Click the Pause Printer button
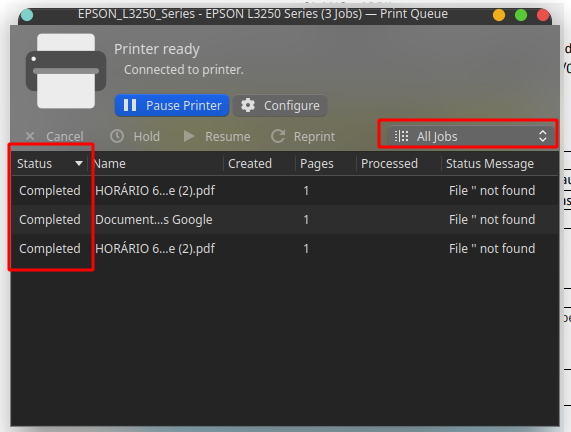Image resolution: width=571 pixels, height=432 pixels. [x=172, y=106]
